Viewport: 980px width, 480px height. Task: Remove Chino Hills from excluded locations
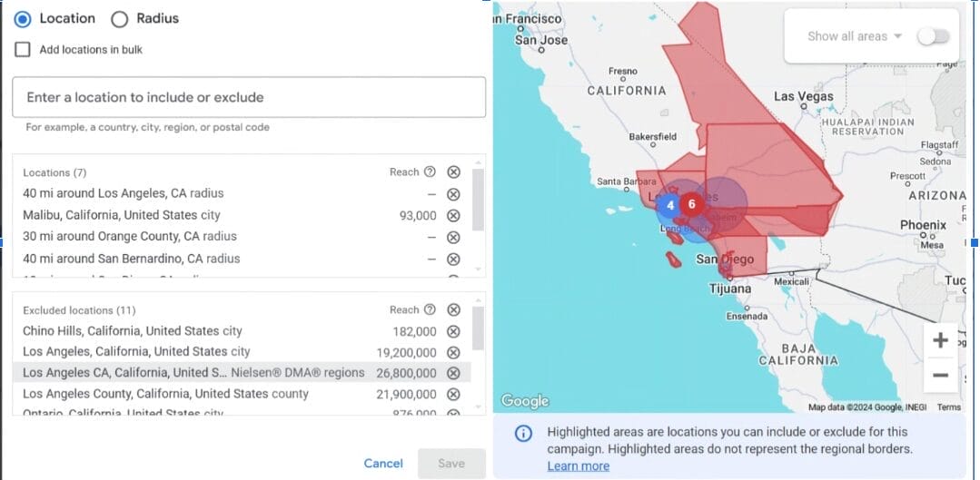(x=453, y=332)
